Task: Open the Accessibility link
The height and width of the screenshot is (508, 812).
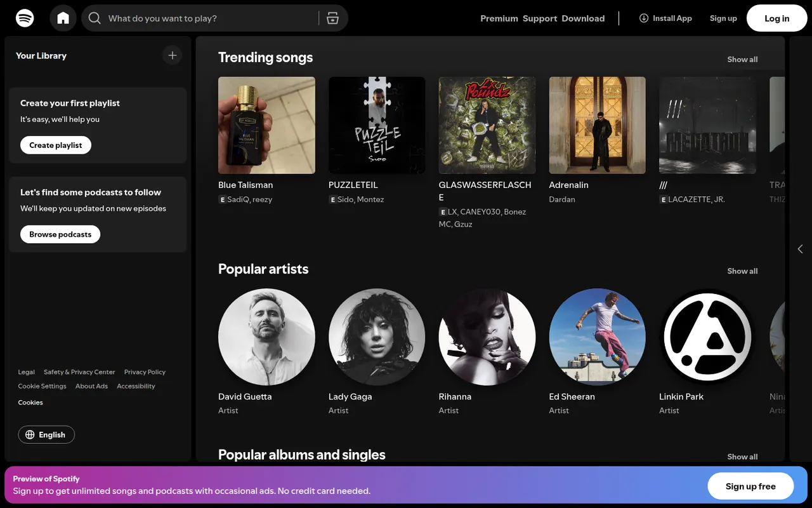Action: click(x=136, y=386)
